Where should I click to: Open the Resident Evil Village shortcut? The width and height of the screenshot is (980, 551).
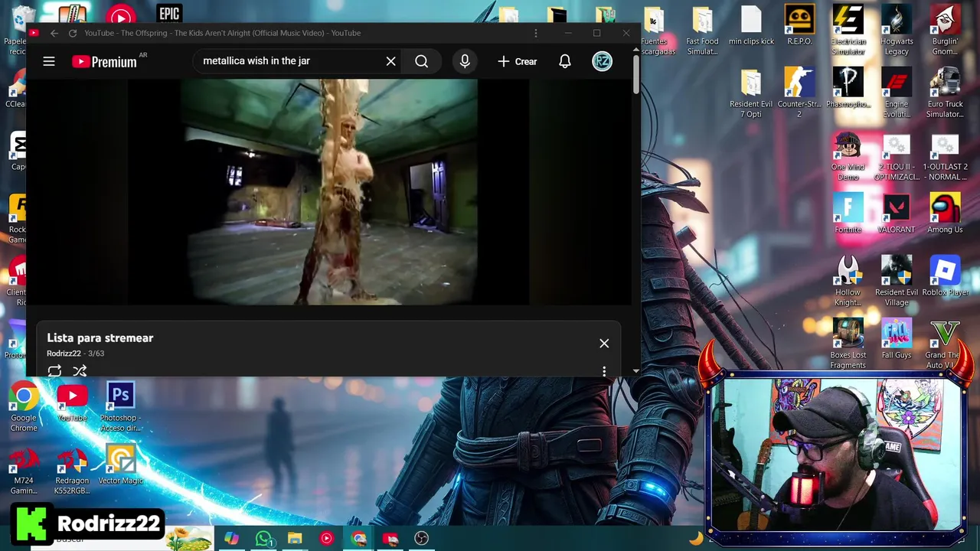[x=896, y=282]
